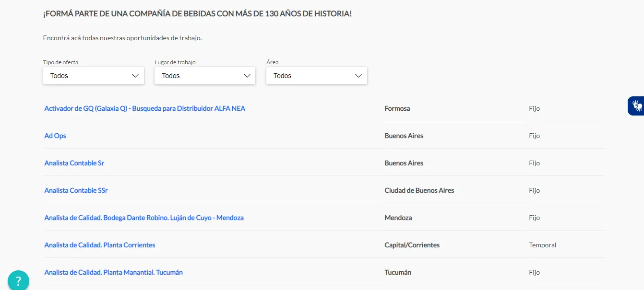Click the Tucumán location cell
Viewport: 644px width, 290px height.
398,272
